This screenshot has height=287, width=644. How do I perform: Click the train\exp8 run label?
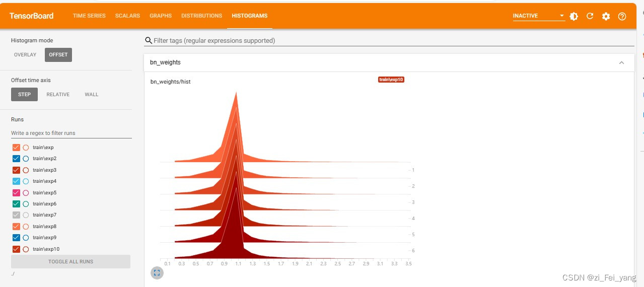click(44, 227)
